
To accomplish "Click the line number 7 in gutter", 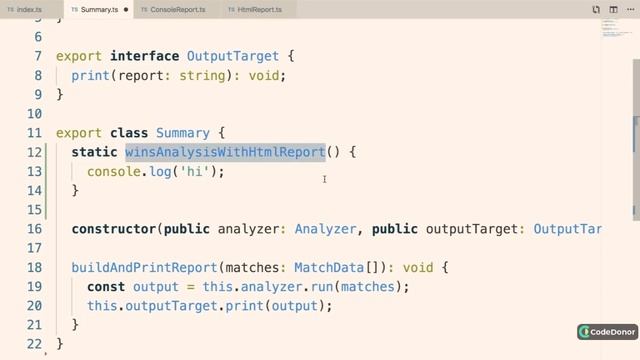I will tap(38, 56).
